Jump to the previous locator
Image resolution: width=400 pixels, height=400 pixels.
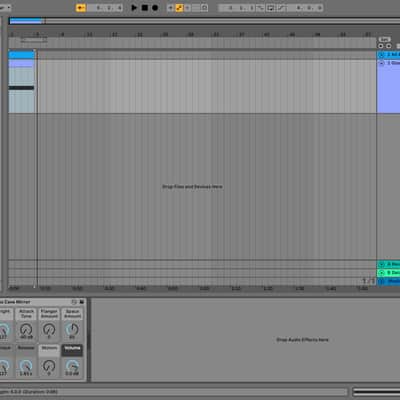[x=381, y=46]
